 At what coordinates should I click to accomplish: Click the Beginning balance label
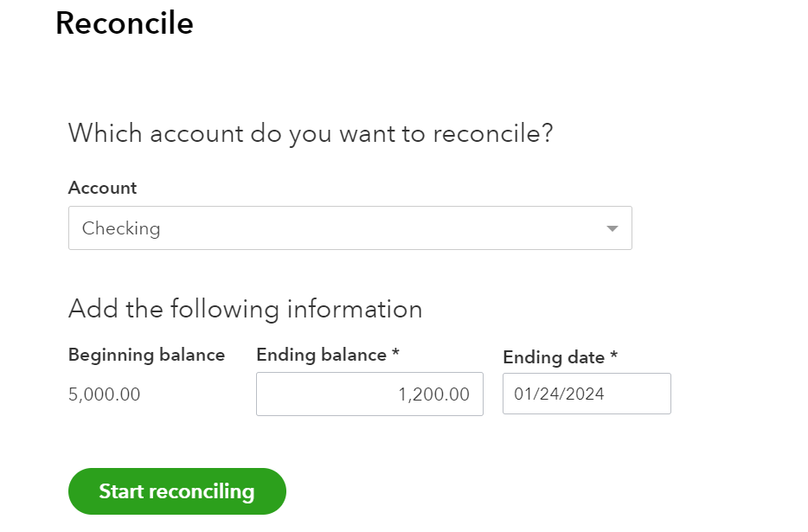coord(146,355)
